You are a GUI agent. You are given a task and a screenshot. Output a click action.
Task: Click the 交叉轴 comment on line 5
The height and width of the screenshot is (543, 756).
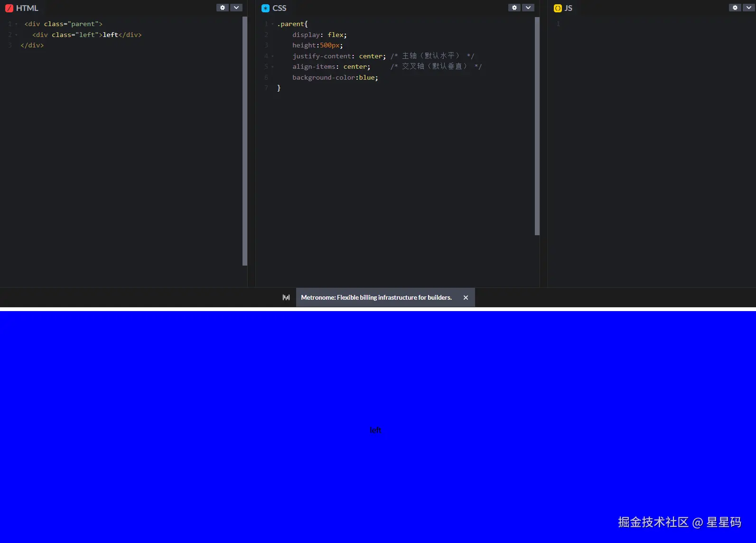click(x=436, y=66)
